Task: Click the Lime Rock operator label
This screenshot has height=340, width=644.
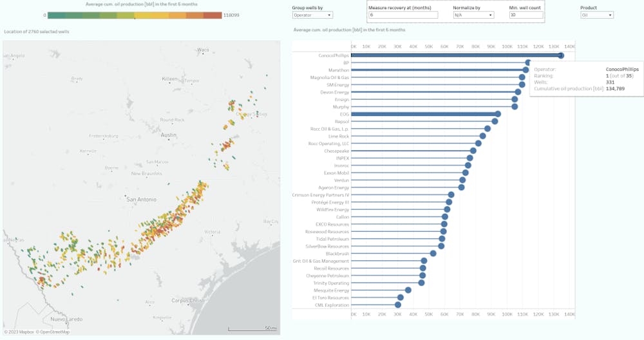Action: [x=339, y=137]
